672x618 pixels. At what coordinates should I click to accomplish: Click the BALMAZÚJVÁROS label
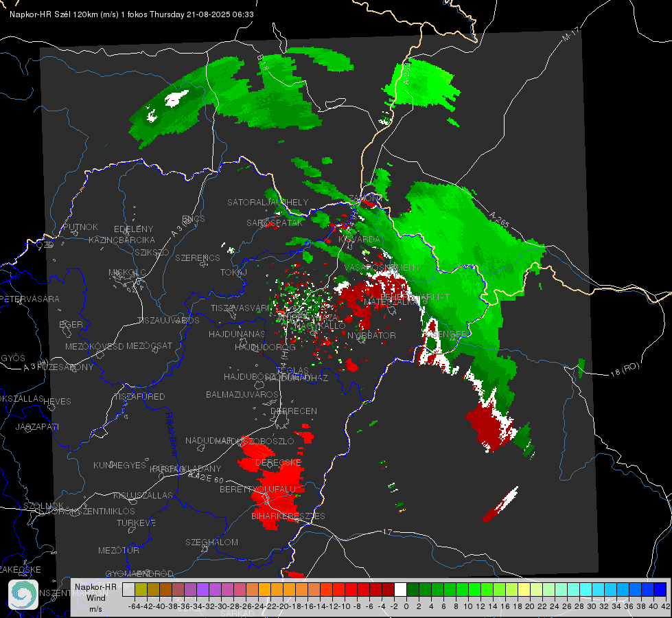pyautogui.click(x=242, y=394)
